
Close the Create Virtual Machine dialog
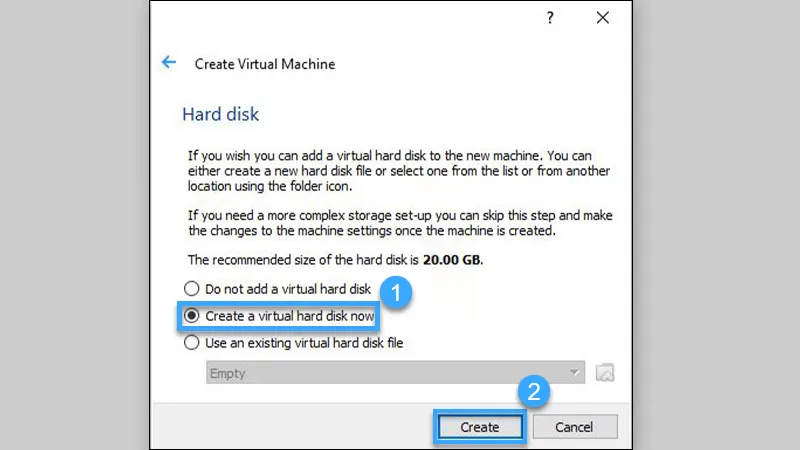click(603, 18)
